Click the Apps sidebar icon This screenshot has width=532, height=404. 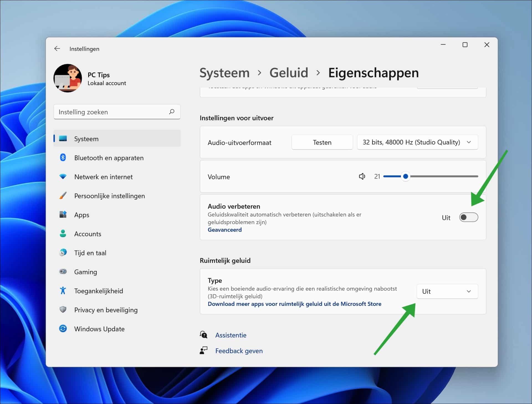[63, 214]
